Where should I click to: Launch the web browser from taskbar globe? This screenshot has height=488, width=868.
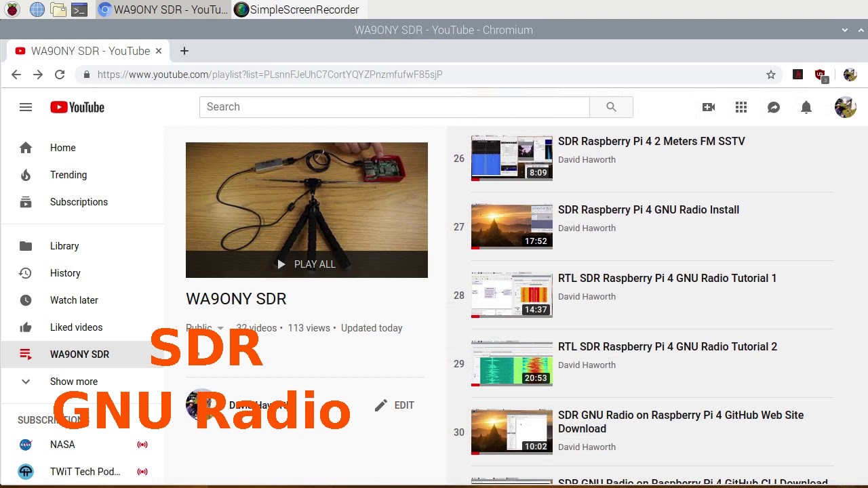(37, 9)
